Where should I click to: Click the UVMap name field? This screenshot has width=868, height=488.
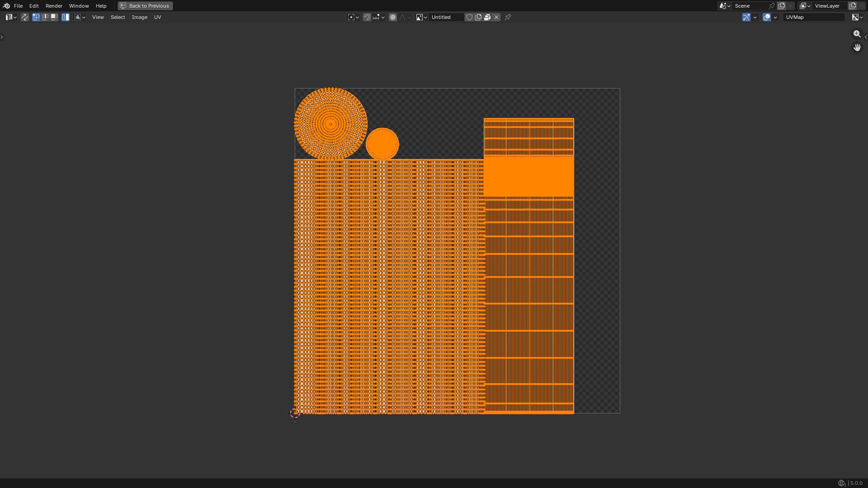814,17
